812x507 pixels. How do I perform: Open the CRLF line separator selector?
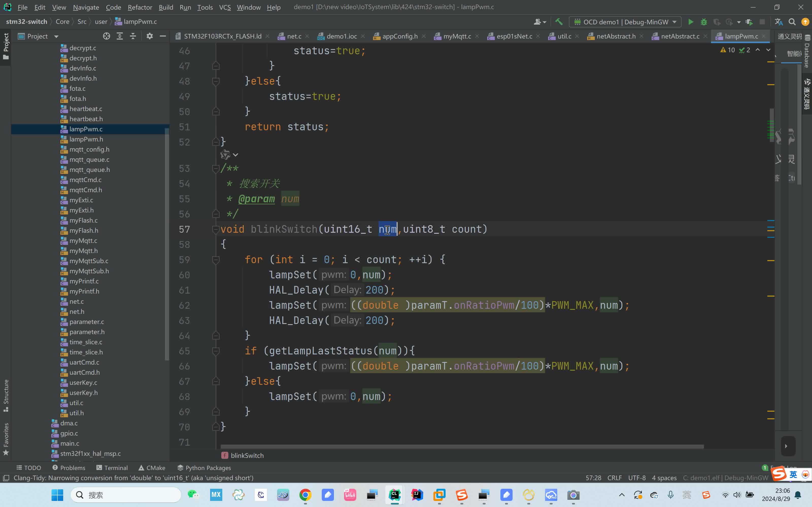614,478
